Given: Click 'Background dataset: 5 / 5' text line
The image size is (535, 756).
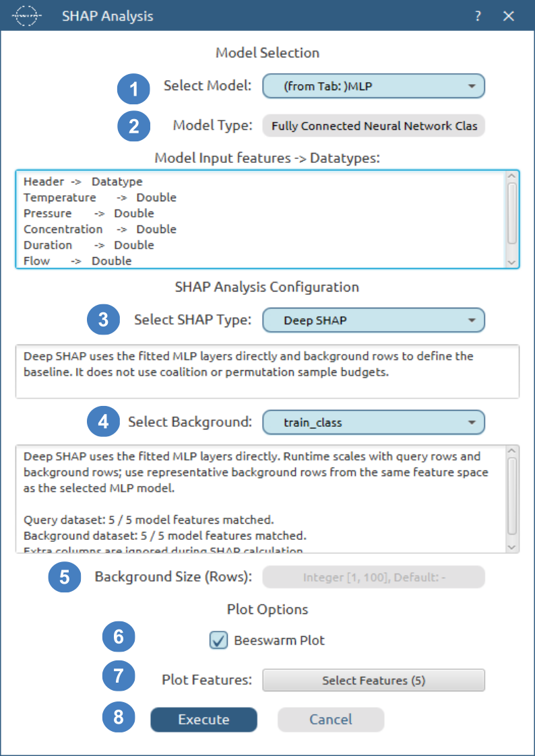Looking at the screenshot, I should click(164, 536).
